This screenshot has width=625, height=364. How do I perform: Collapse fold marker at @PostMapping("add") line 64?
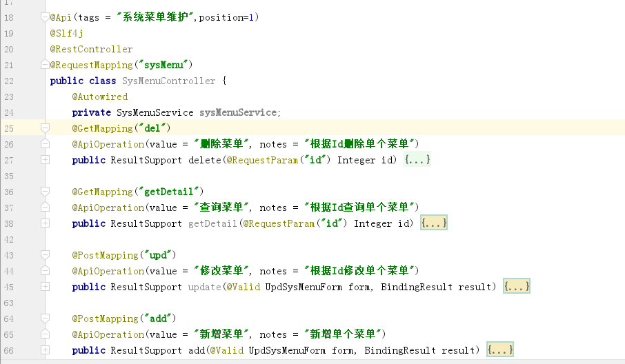pos(45,318)
